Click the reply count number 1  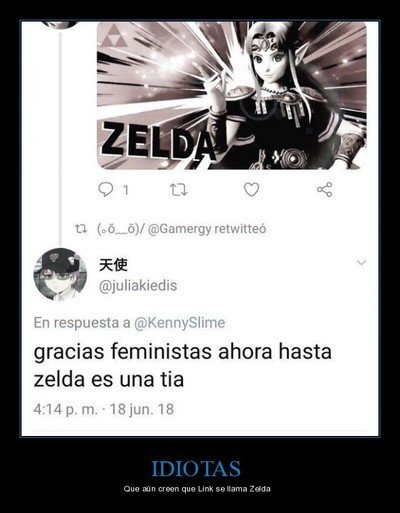tap(126, 190)
